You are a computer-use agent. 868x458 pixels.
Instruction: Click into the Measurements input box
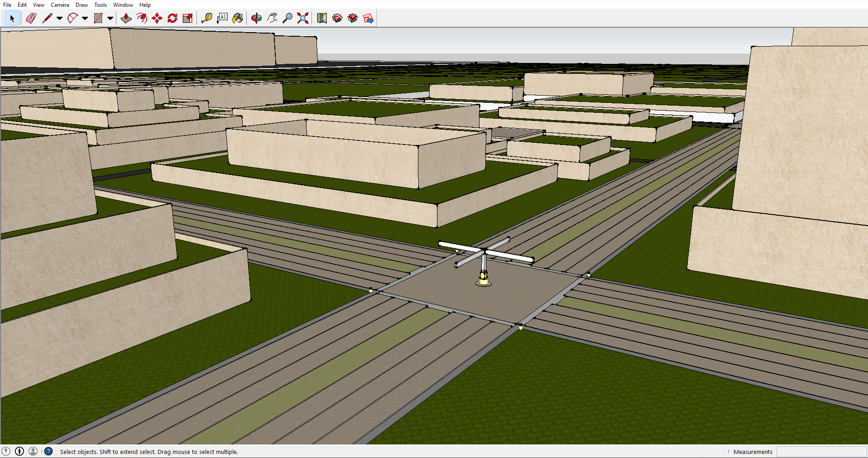[821, 452]
